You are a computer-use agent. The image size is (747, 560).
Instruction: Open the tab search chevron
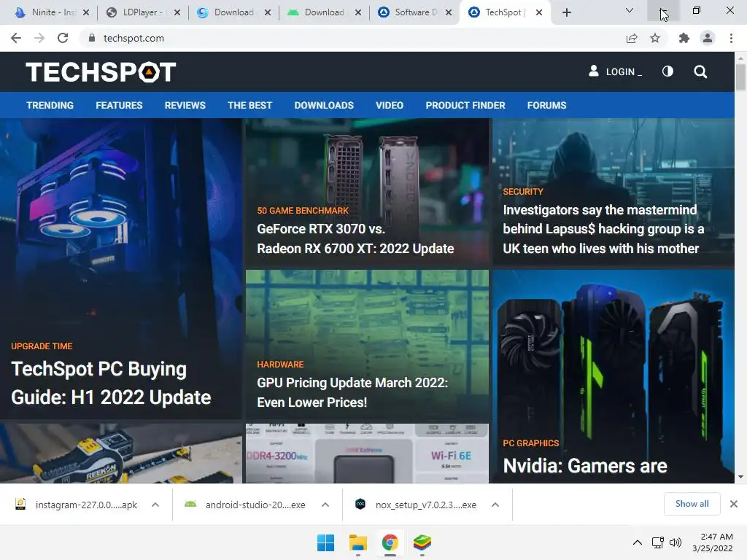click(x=630, y=10)
